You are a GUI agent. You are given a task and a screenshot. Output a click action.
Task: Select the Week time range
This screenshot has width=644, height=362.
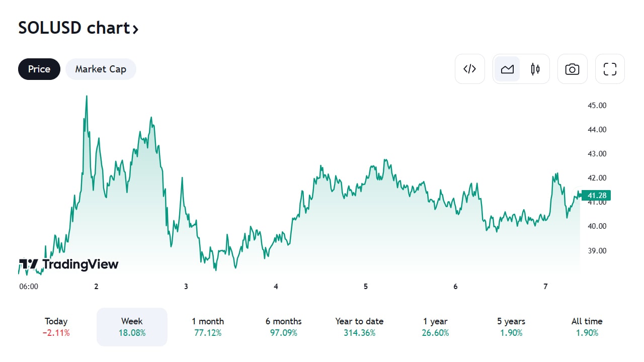point(132,327)
